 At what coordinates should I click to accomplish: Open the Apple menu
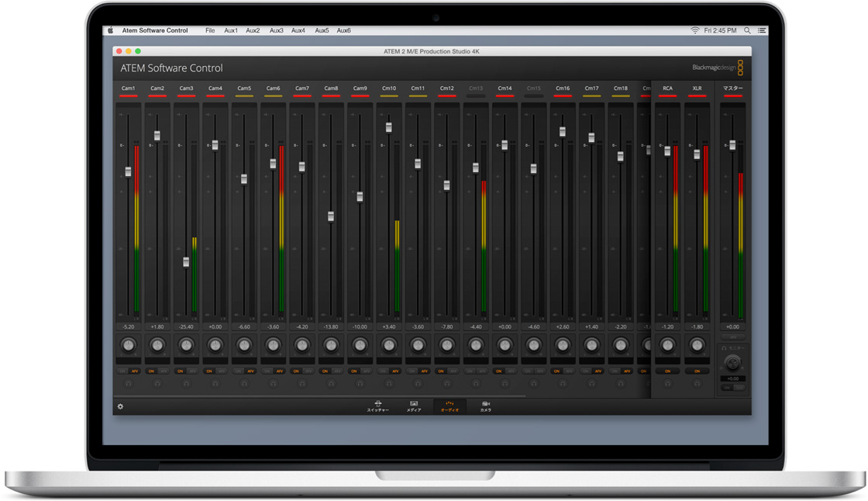click(x=111, y=30)
